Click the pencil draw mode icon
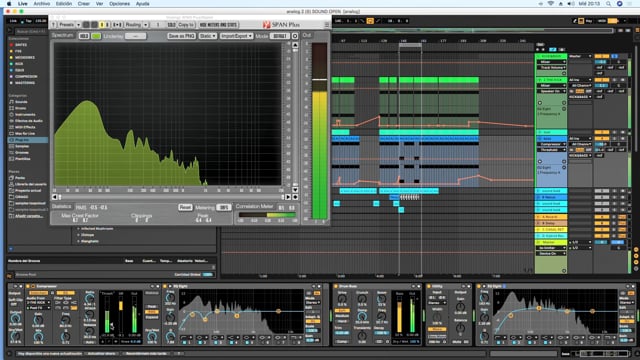The height and width of the screenshot is (360, 640). click(574, 21)
